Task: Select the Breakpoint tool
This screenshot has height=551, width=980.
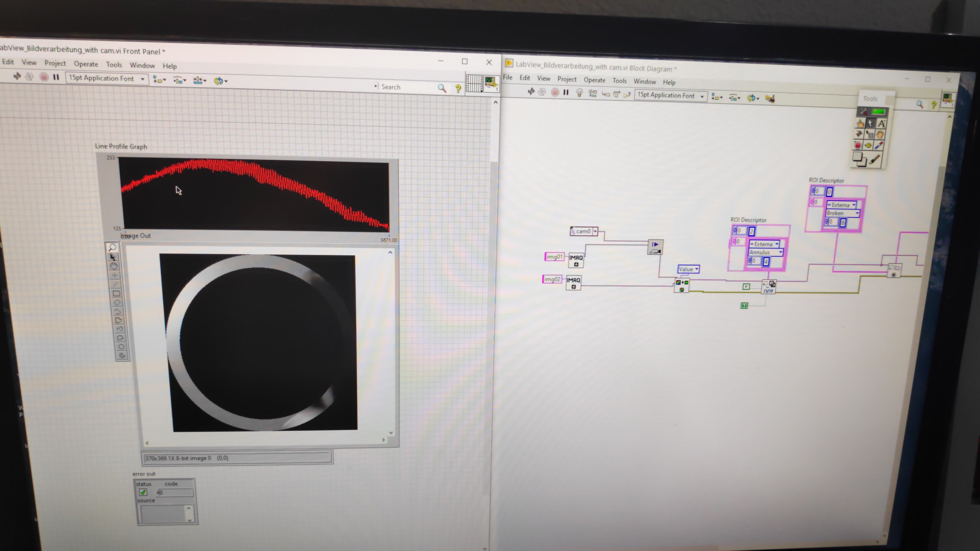Action: point(857,145)
